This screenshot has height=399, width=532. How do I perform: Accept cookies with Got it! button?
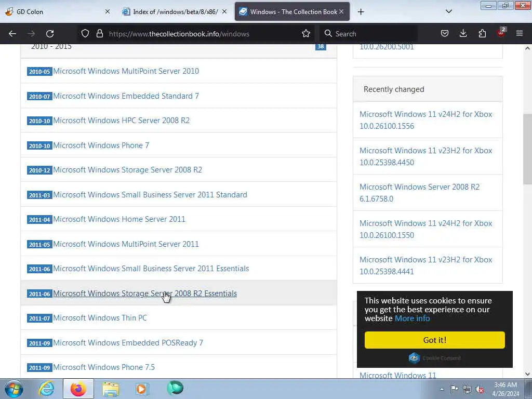coord(435,340)
